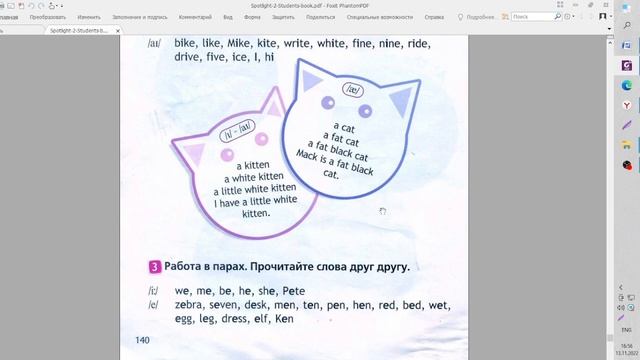Click inside the Поиск search field
The width and height of the screenshot is (640, 360).
(532, 17)
